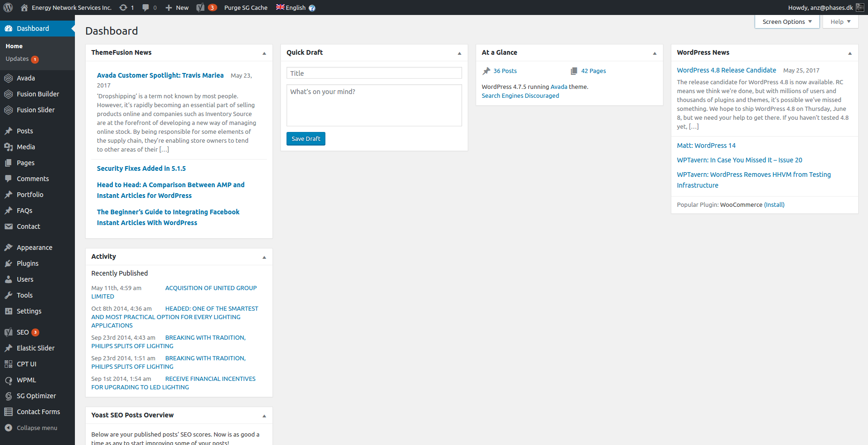Open WordPress 4.8 Release Candidate article

[727, 70]
